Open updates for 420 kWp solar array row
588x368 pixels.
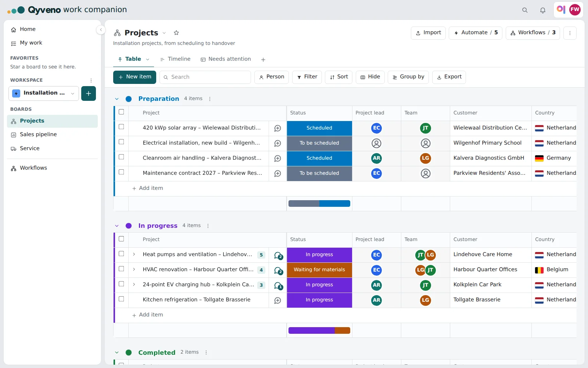(278, 128)
